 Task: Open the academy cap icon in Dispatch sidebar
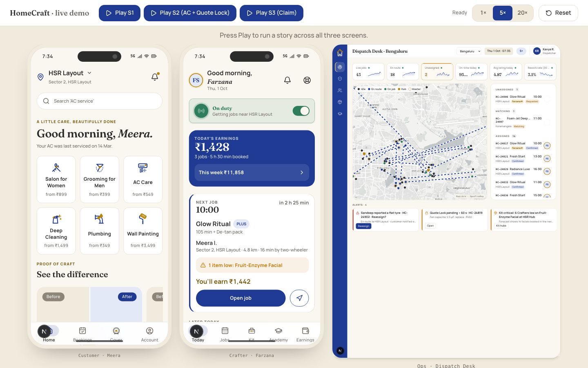[340, 114]
